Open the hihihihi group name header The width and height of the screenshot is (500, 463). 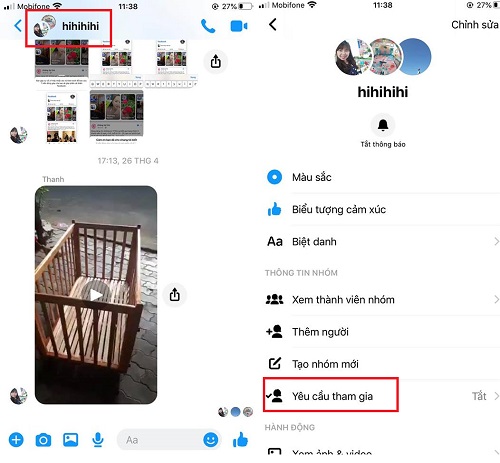tap(68, 26)
